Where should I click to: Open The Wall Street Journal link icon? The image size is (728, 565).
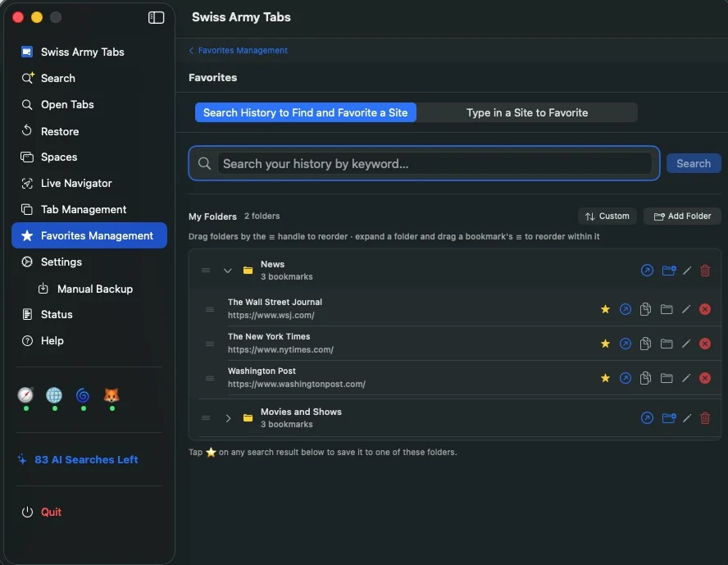[x=626, y=309]
